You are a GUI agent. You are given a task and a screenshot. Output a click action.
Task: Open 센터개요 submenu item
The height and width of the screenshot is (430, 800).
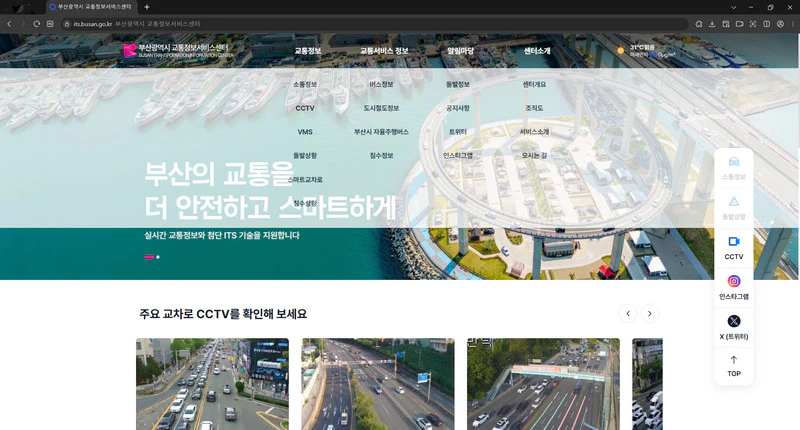click(x=534, y=85)
